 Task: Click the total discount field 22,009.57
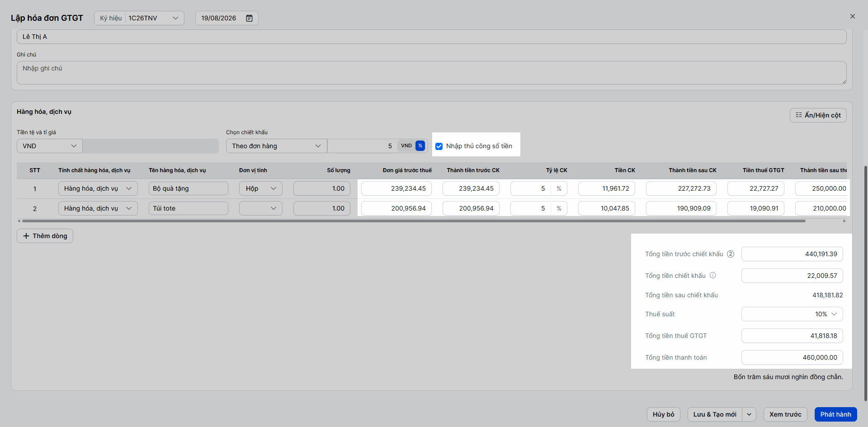click(x=792, y=276)
